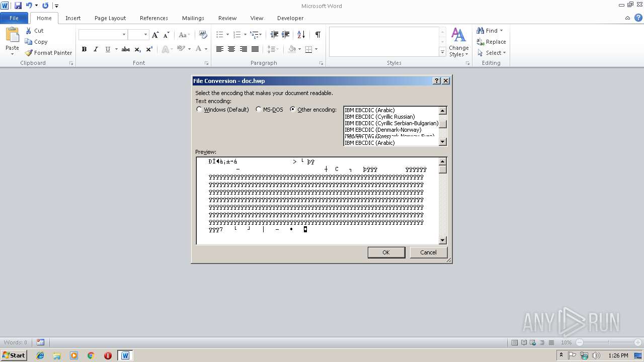Switch to the Mailings tab
This screenshot has width=644, height=362.
tap(193, 18)
